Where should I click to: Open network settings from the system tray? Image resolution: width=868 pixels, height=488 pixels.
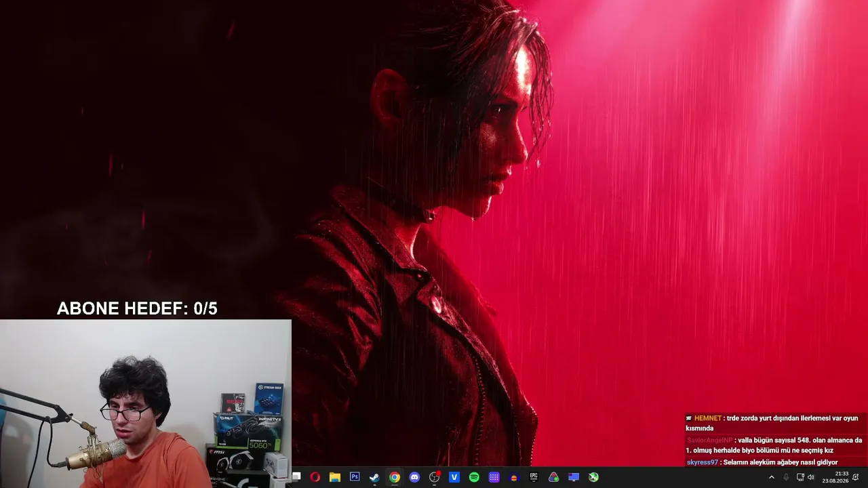click(x=800, y=477)
